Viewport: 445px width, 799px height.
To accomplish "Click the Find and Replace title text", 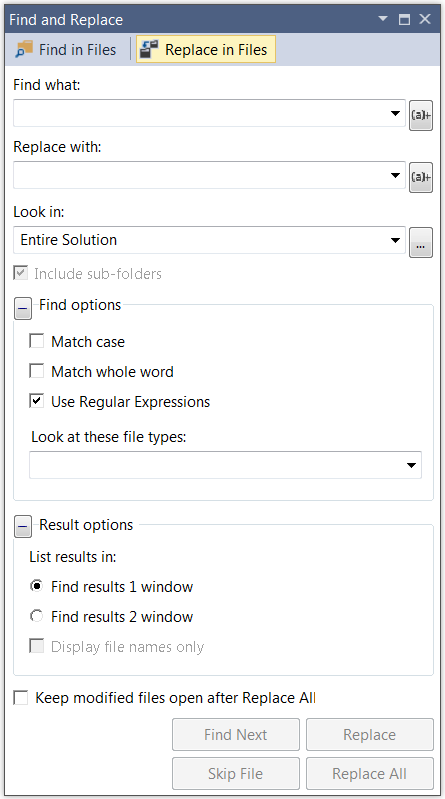I will coord(66,19).
